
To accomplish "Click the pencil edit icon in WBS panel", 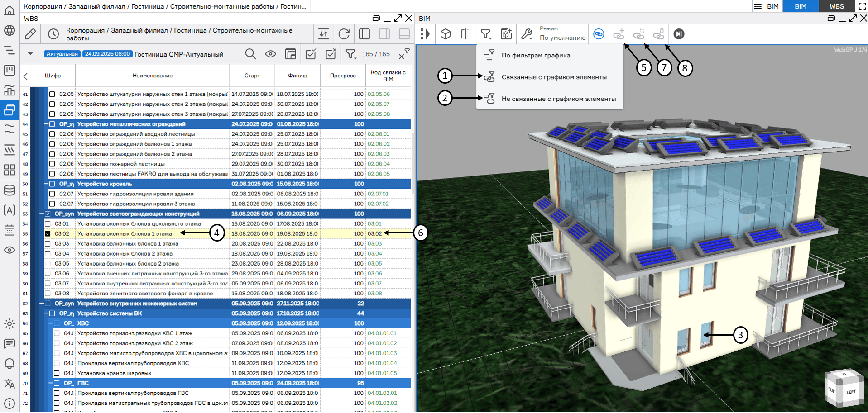I will [x=30, y=34].
